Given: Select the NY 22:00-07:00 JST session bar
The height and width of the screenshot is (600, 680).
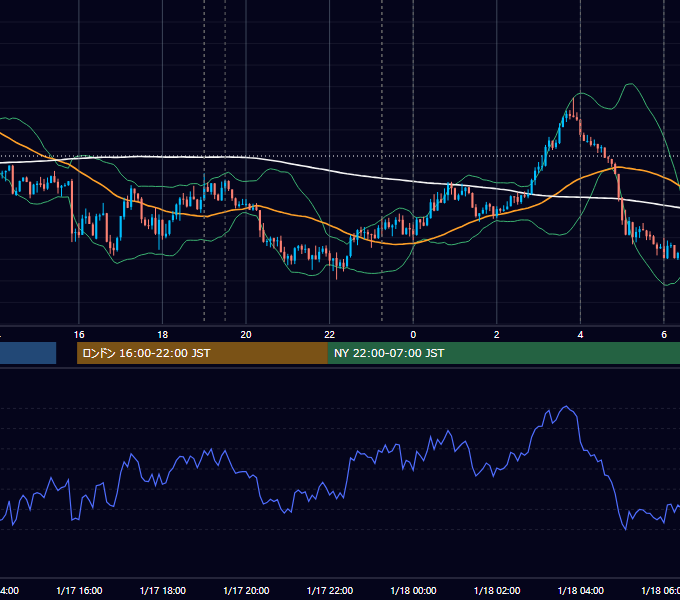Looking at the screenshot, I should (x=503, y=353).
